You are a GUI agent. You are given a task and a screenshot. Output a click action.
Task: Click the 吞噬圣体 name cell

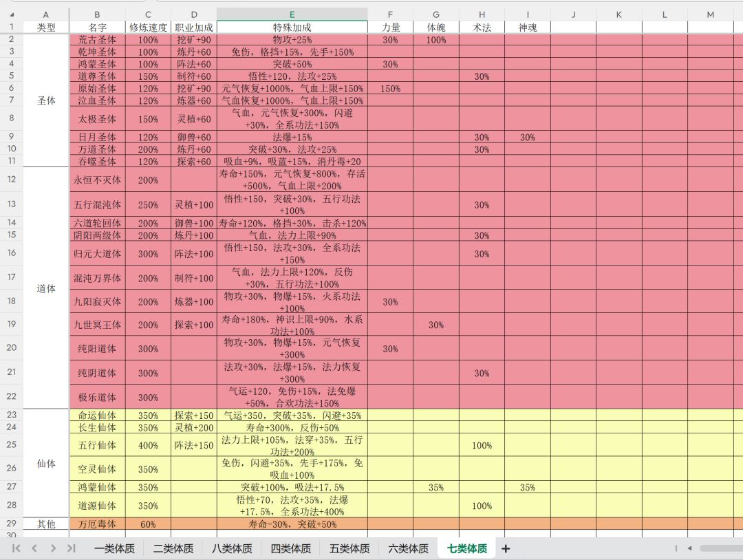click(x=97, y=161)
